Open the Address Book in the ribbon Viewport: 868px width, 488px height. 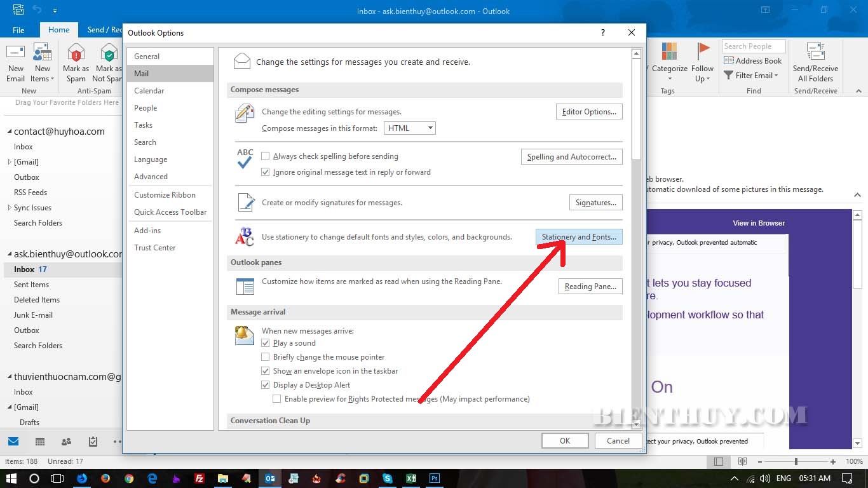coord(753,61)
